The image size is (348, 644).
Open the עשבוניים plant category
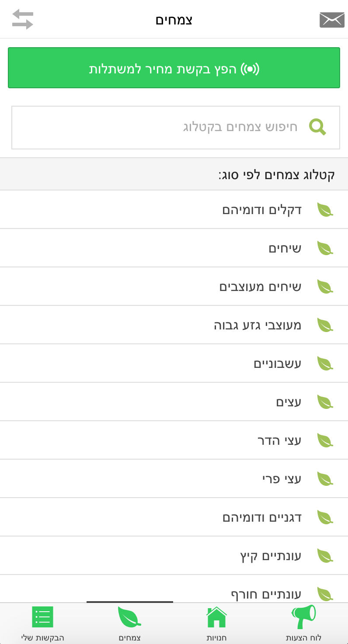(x=174, y=364)
